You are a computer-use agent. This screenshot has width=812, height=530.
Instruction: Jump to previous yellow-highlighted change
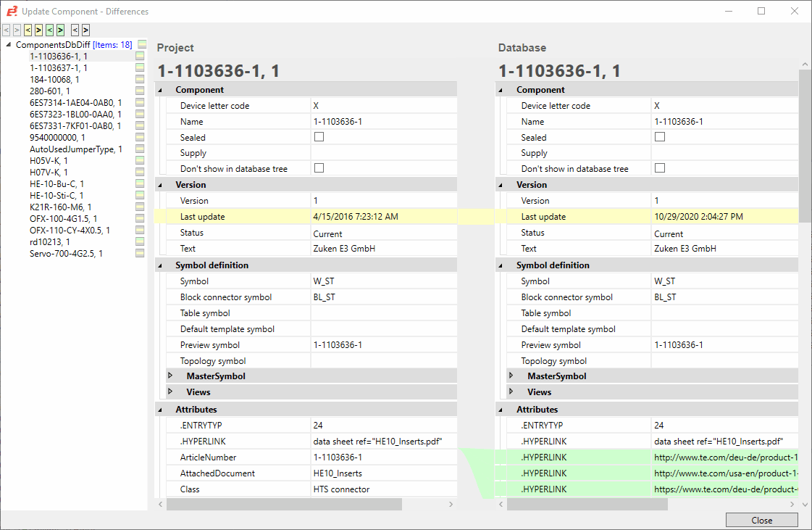click(x=28, y=30)
